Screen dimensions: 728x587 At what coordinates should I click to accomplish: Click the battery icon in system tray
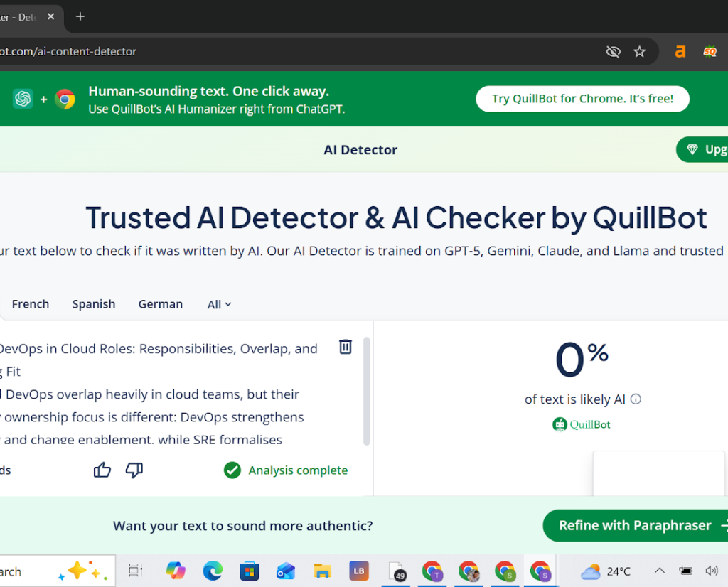click(x=685, y=571)
